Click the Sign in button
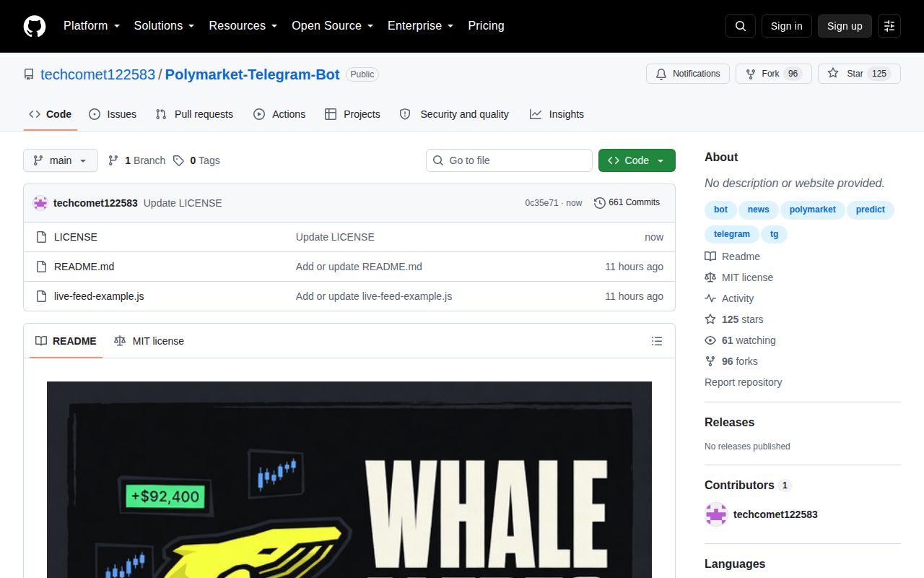924x578 pixels. click(786, 26)
